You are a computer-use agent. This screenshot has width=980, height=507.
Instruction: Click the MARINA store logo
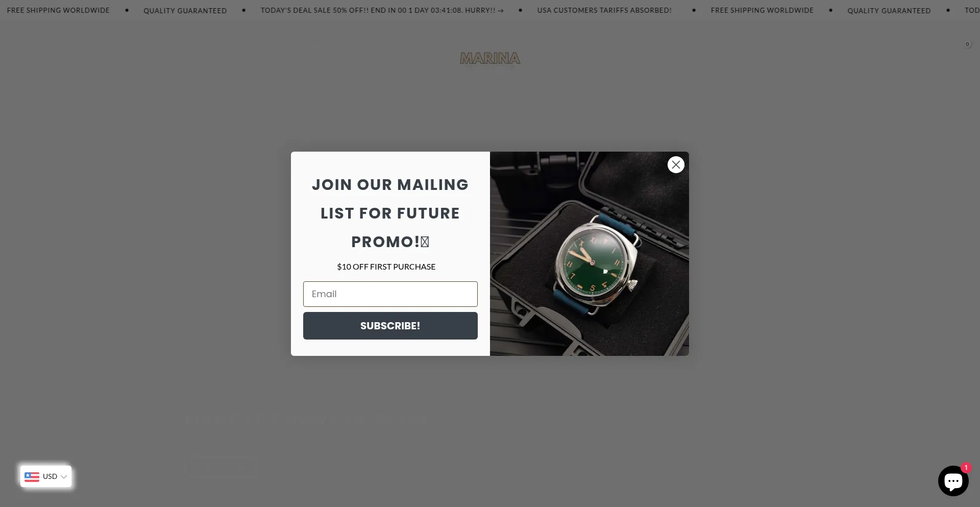click(490, 59)
